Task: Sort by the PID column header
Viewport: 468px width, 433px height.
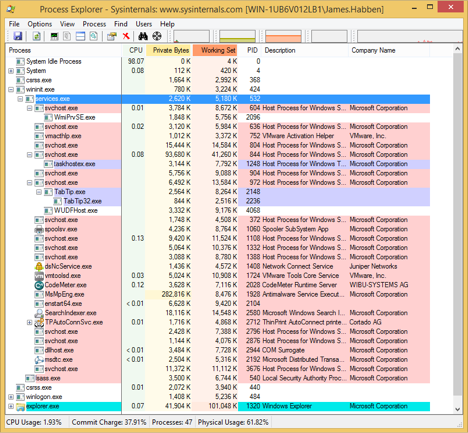Action: [x=250, y=50]
